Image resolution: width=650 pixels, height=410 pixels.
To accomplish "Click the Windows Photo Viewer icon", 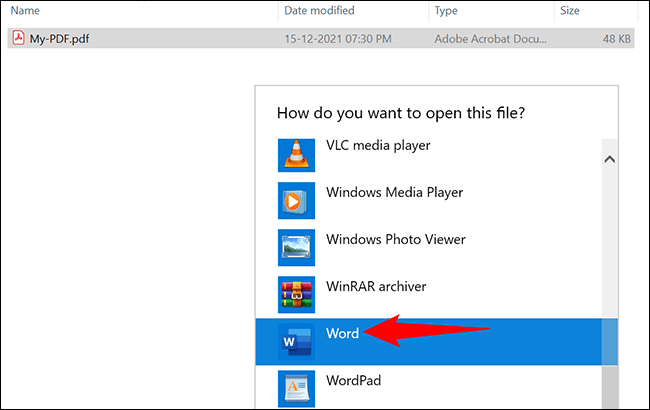I will 296,247.
